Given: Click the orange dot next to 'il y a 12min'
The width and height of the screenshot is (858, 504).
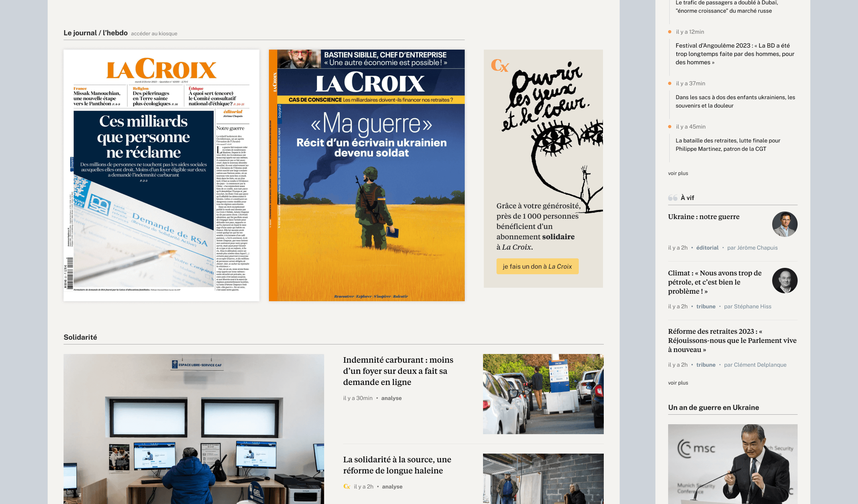Looking at the screenshot, I should tap(670, 32).
